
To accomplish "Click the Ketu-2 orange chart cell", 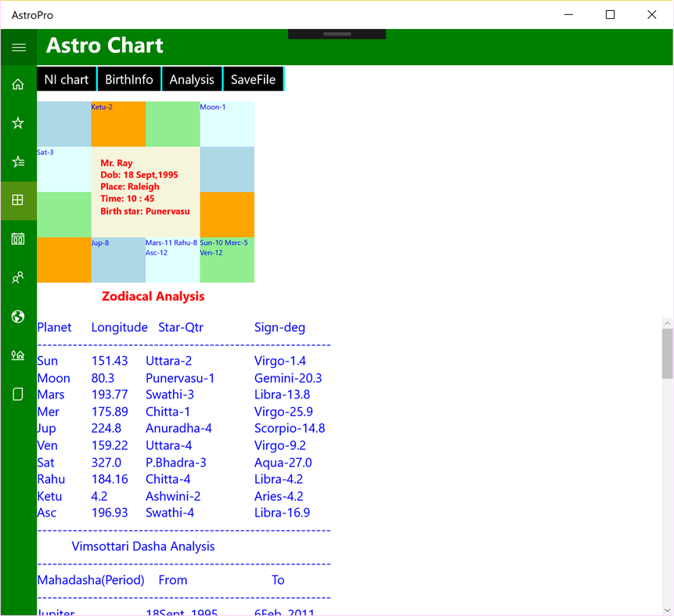I will [117, 124].
